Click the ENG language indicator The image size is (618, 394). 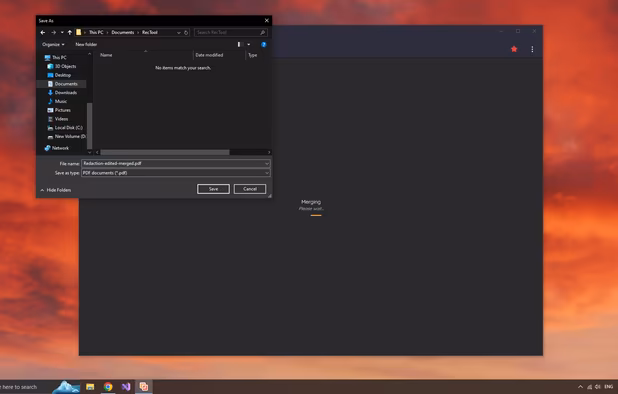[x=609, y=387]
